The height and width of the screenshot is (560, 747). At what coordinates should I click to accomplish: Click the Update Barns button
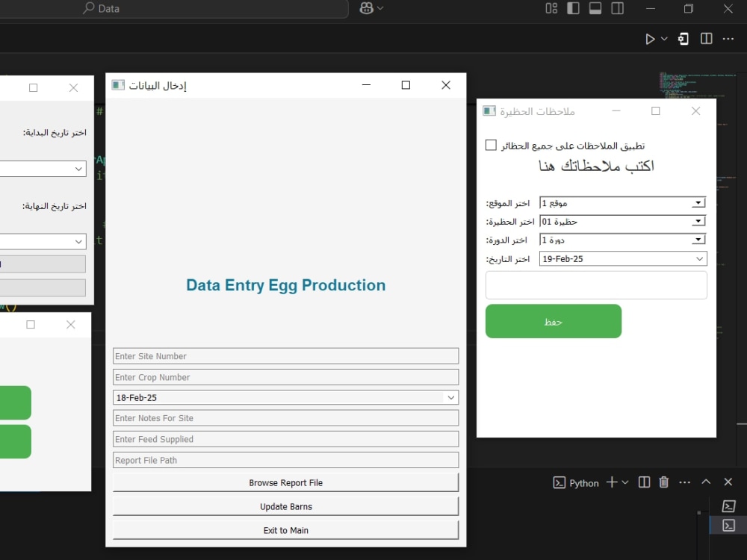pyautogui.click(x=286, y=506)
